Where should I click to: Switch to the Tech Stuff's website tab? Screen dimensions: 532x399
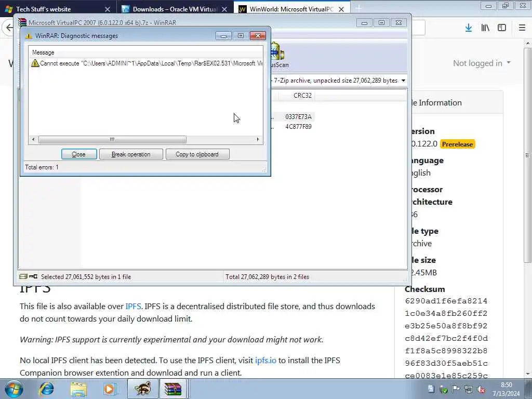pyautogui.click(x=58, y=9)
